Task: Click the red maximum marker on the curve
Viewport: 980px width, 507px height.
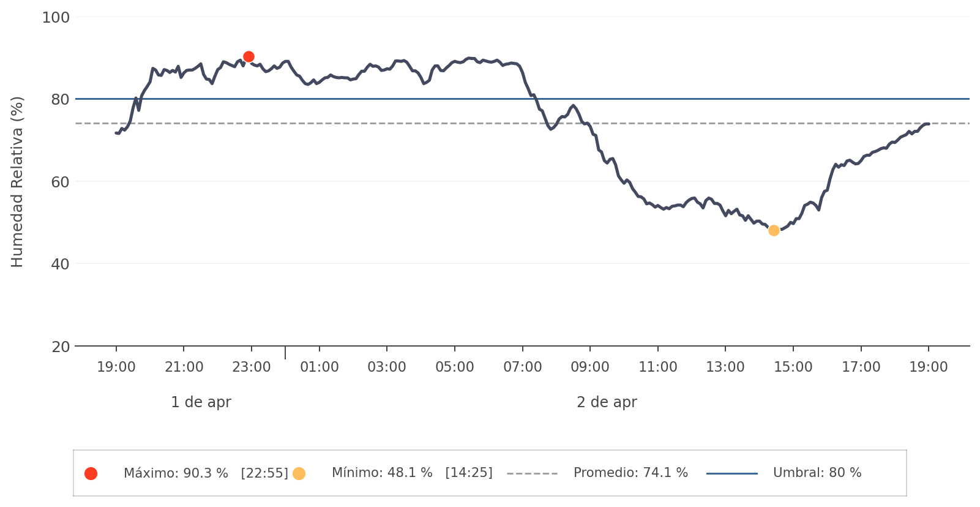Action: click(249, 57)
